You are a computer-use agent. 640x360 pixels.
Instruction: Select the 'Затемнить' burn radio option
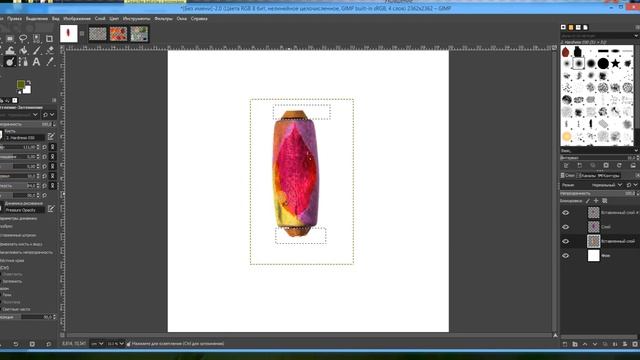(x=12, y=281)
